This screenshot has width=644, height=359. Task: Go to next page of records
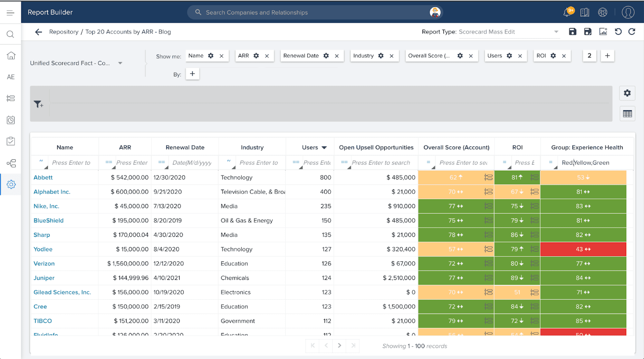pos(339,345)
